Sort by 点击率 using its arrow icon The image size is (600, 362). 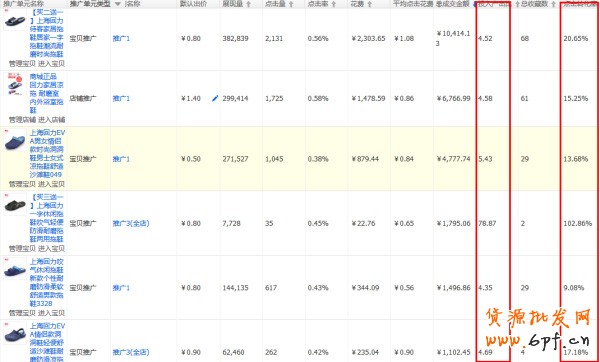(334, 4)
